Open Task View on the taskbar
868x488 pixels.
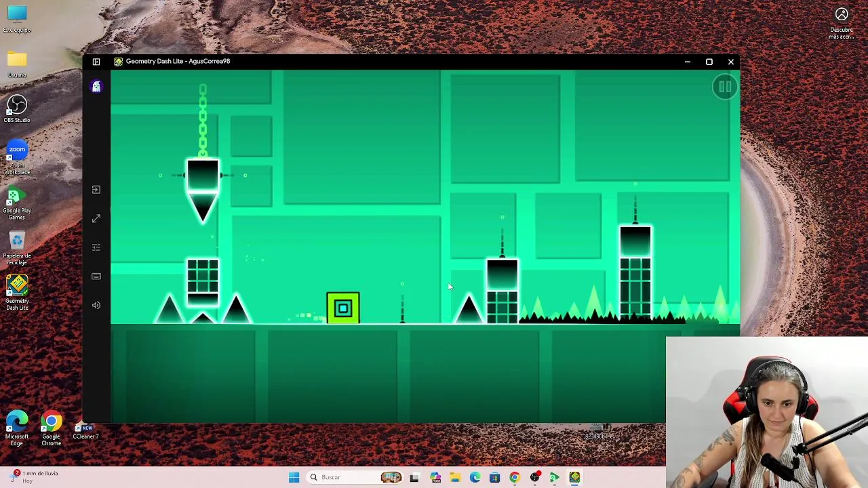(414, 477)
